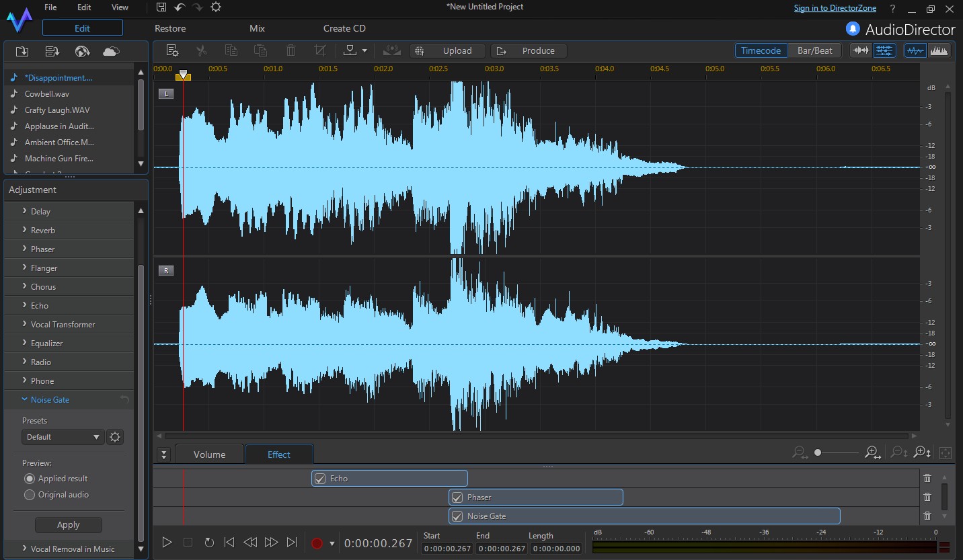Click the zoom in horizontally icon
The height and width of the screenshot is (560, 963).
pos(872,452)
